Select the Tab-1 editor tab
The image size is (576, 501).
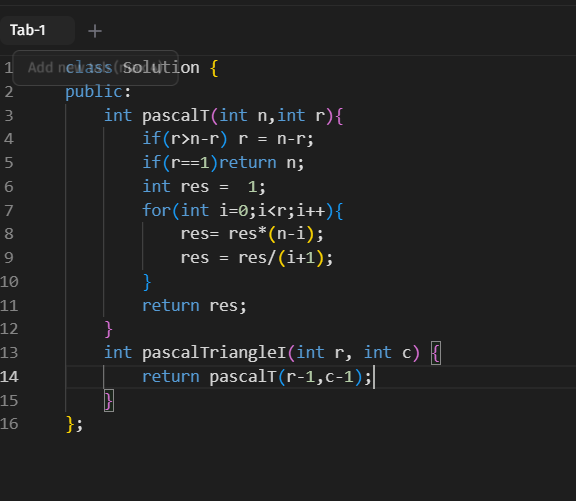coord(36,30)
